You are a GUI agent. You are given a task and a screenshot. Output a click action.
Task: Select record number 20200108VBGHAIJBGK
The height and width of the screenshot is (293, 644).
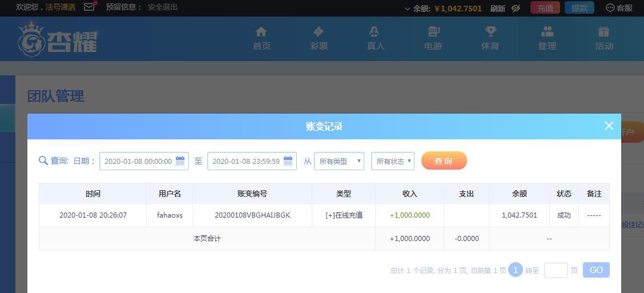tap(252, 215)
